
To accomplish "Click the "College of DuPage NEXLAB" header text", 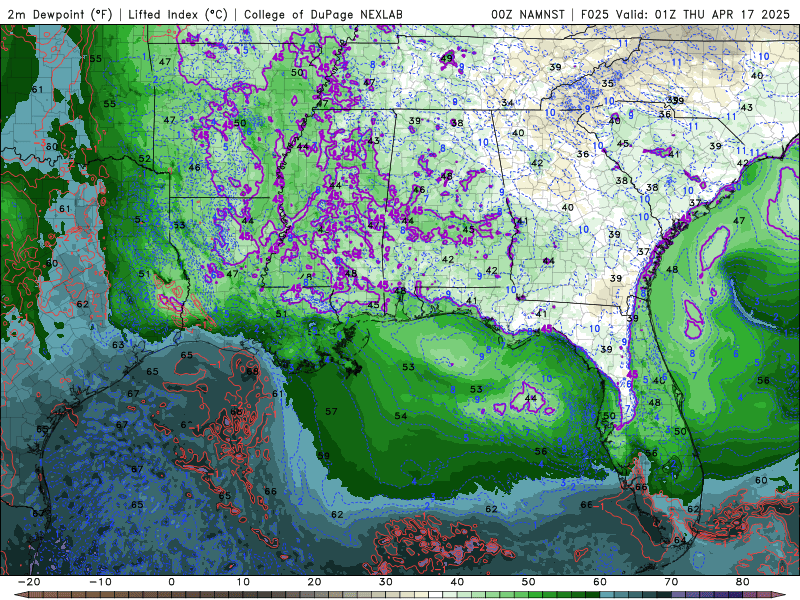I will point(323,15).
